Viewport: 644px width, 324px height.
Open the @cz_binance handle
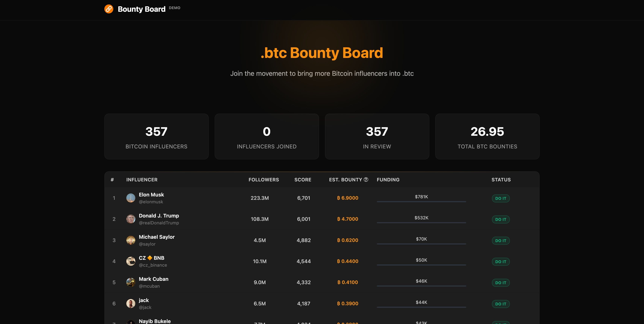coord(153,265)
